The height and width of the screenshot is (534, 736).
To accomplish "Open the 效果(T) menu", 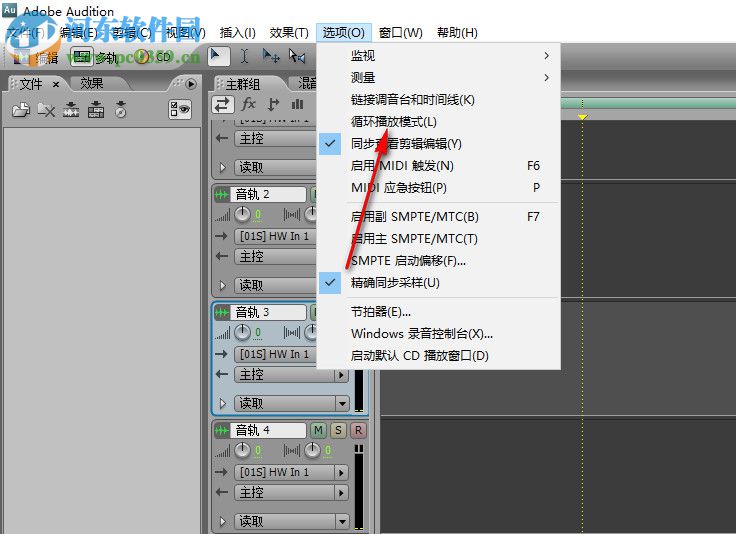I will point(289,32).
